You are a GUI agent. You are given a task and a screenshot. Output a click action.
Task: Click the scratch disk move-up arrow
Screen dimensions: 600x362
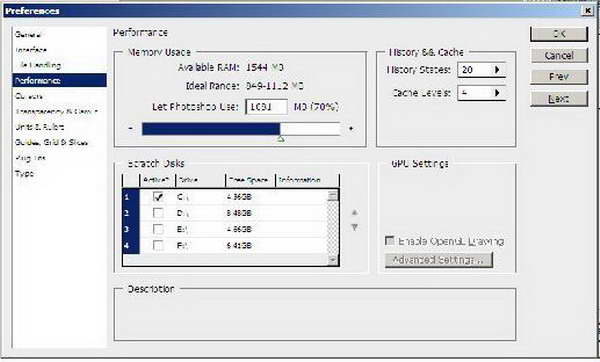(354, 212)
